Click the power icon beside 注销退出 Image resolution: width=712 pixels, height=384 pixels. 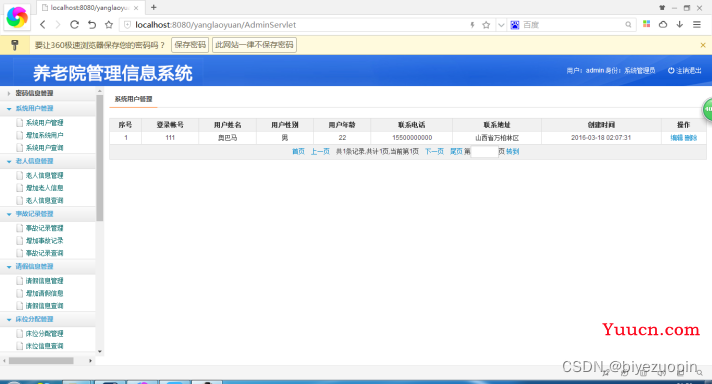pos(671,70)
